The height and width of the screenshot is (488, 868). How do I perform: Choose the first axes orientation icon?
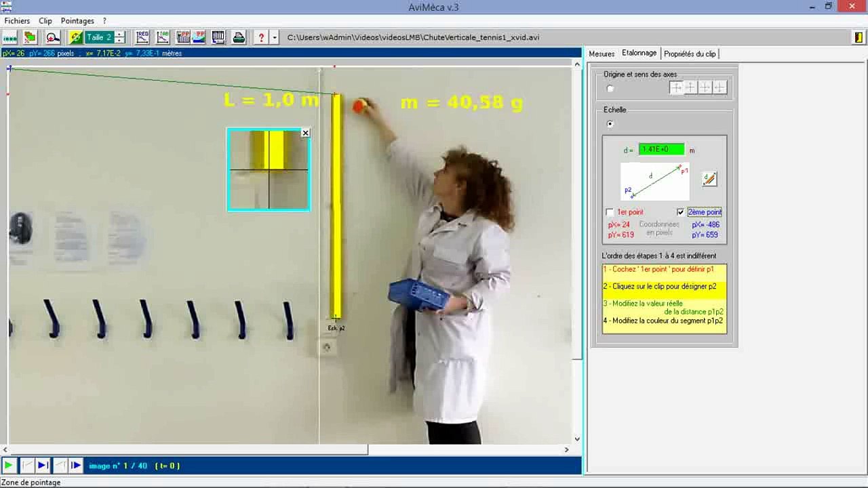[676, 87]
